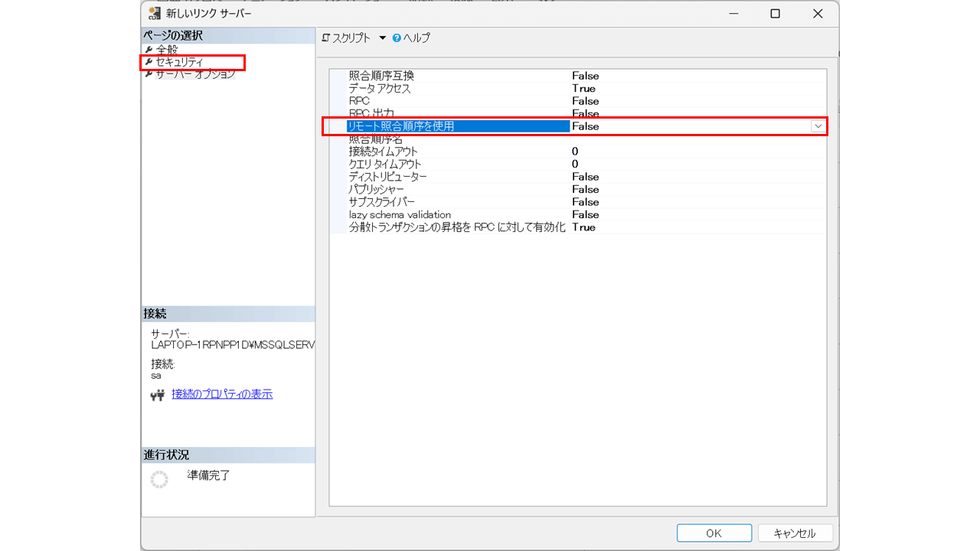The width and height of the screenshot is (980, 551).
Task: Maximize the 新しいリンク サーバー dialog
Action: (x=775, y=14)
